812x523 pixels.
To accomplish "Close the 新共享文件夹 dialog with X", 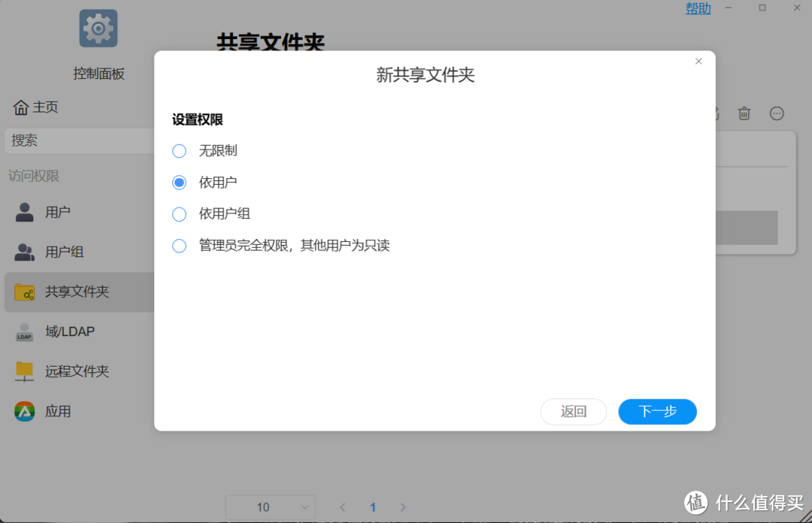I will coord(698,61).
